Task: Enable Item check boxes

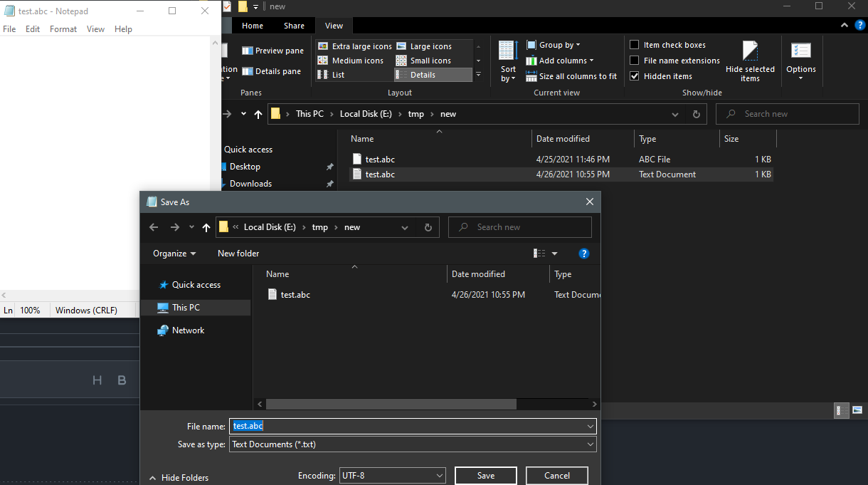Action: click(635, 44)
